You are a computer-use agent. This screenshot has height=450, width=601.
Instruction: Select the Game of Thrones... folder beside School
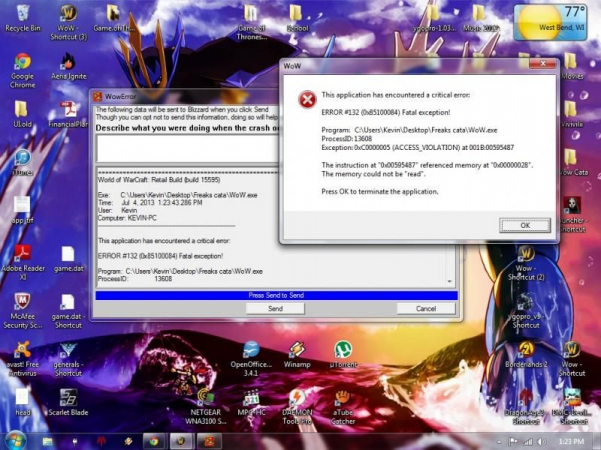pos(251,22)
